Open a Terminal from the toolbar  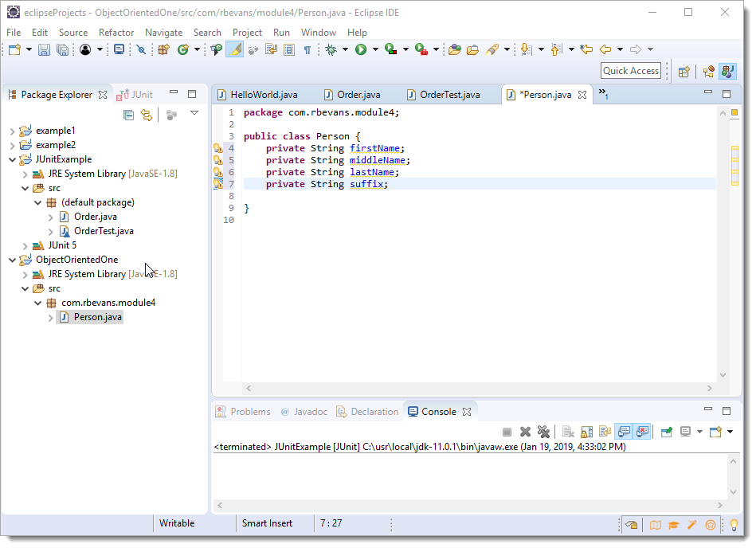click(x=119, y=49)
